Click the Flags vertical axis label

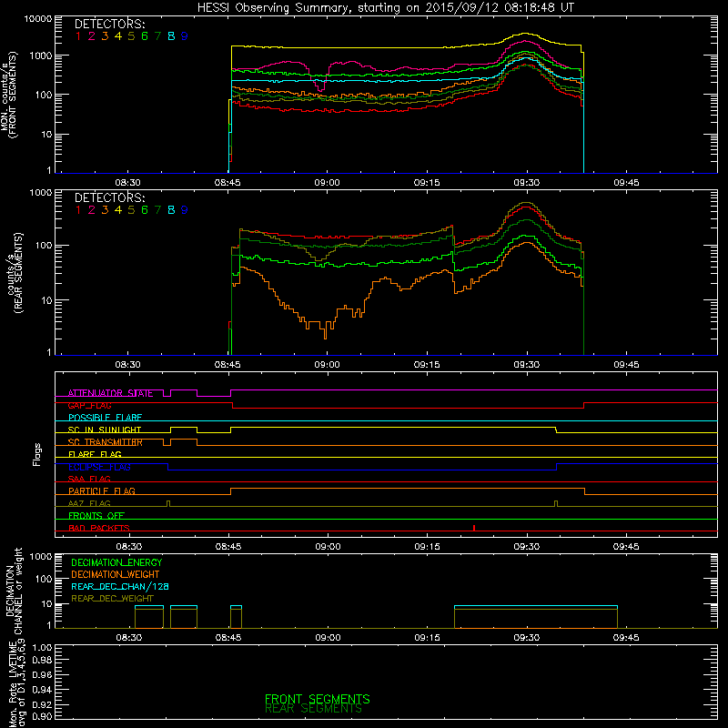point(37,454)
